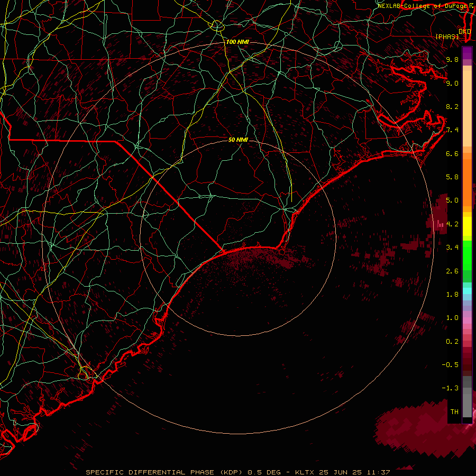This screenshot has height=476, width=476.
Task: Click the 5.0 value on color scale
Action: tap(452, 200)
